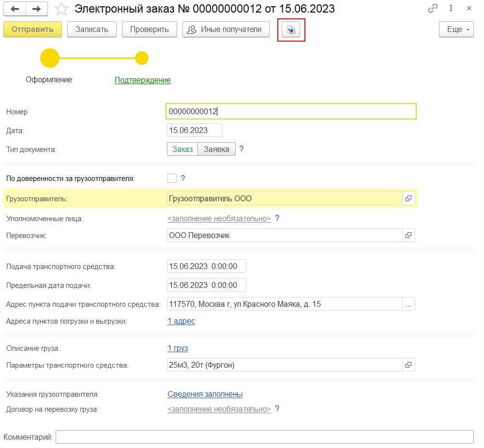
Task: Click the back navigation arrow
Action: pos(15,9)
